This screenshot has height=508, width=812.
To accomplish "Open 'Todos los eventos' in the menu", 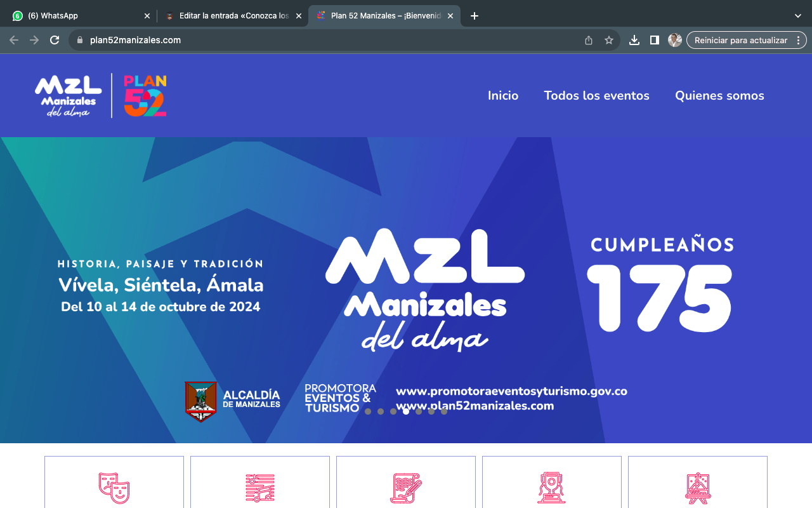I will pos(597,96).
